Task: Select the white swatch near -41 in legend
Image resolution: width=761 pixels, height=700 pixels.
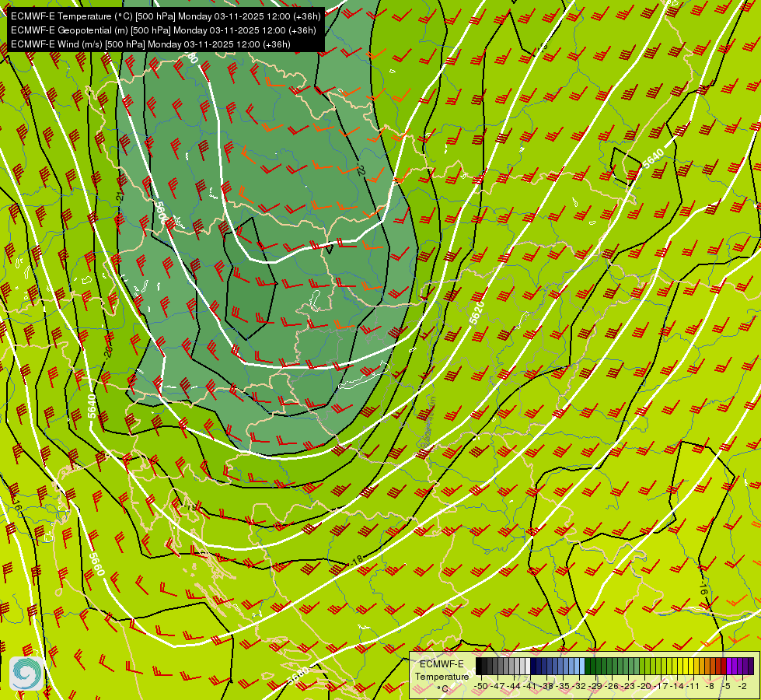Action: point(528,666)
